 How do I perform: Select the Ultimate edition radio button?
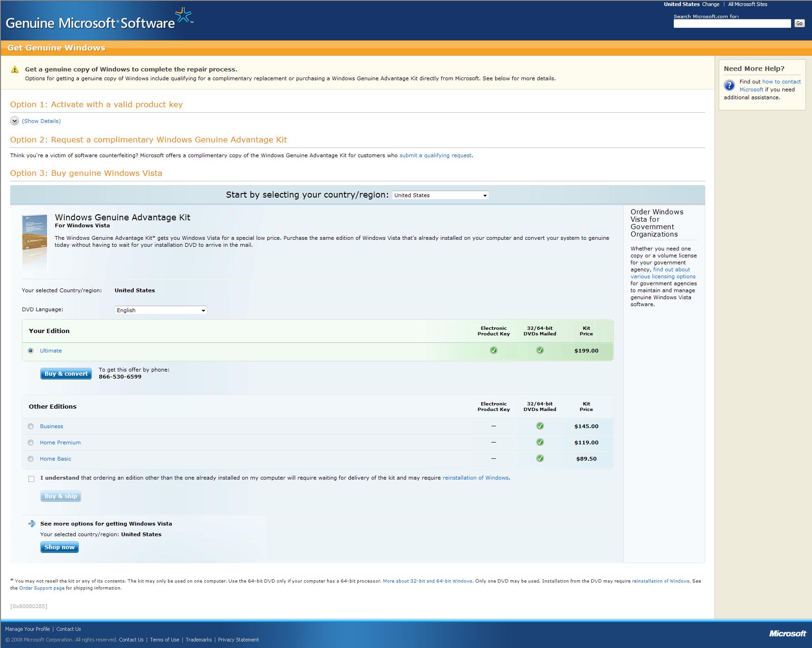pos(31,351)
